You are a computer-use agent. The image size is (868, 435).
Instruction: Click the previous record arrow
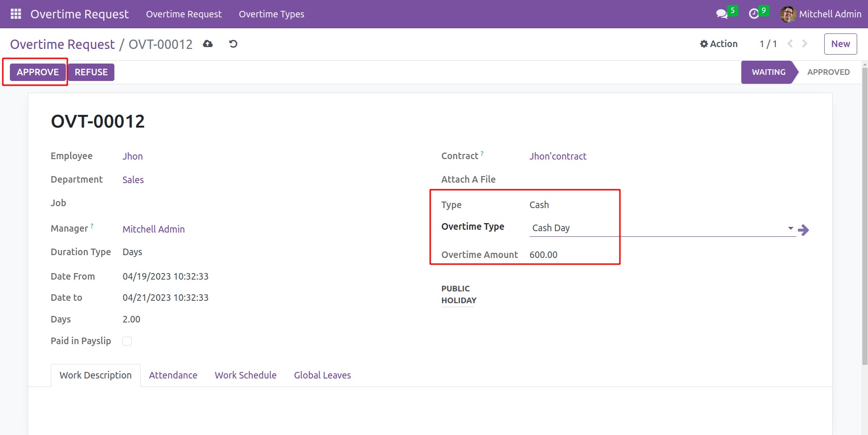coord(790,44)
